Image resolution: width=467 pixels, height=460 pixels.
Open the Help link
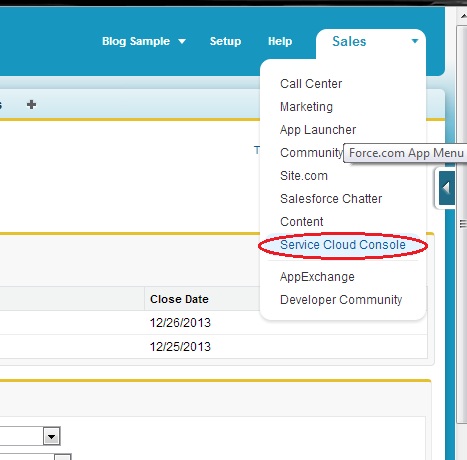click(280, 41)
